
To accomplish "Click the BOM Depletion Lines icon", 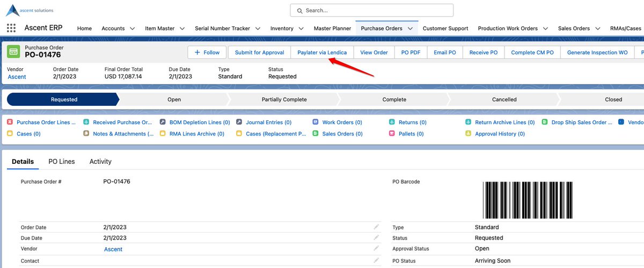I will [x=163, y=122].
